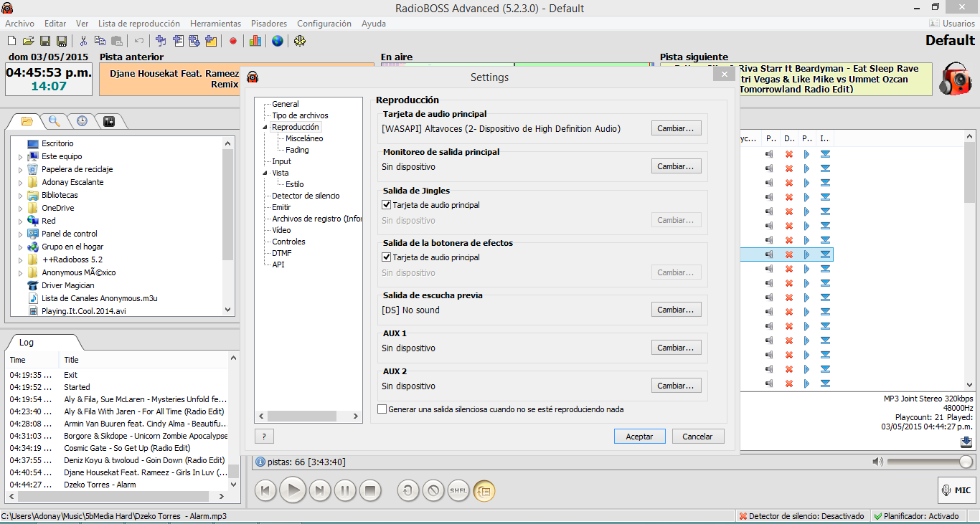980x524 pixels.
Task: Click the Detector de silencio status bar entry
Action: point(802,516)
